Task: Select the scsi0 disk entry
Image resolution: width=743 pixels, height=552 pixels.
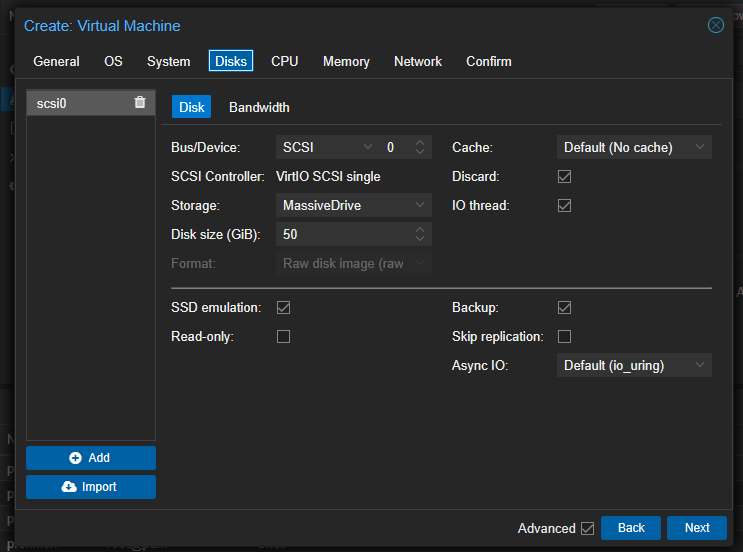Action: 91,103
